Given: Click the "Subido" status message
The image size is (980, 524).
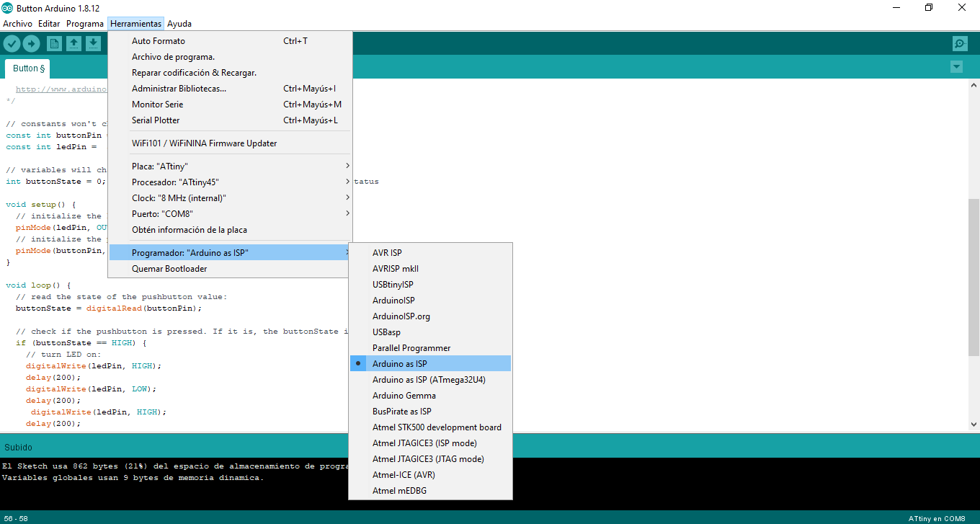Looking at the screenshot, I should (18, 448).
